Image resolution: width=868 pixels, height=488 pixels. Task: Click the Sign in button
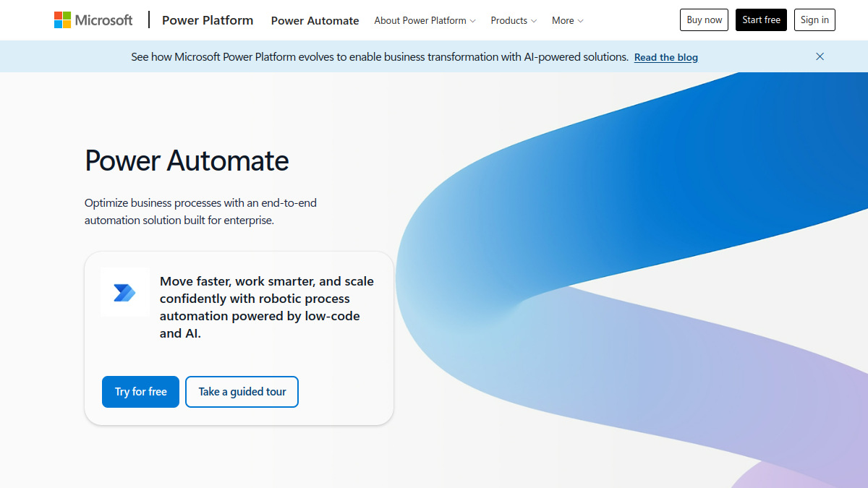pyautogui.click(x=814, y=20)
